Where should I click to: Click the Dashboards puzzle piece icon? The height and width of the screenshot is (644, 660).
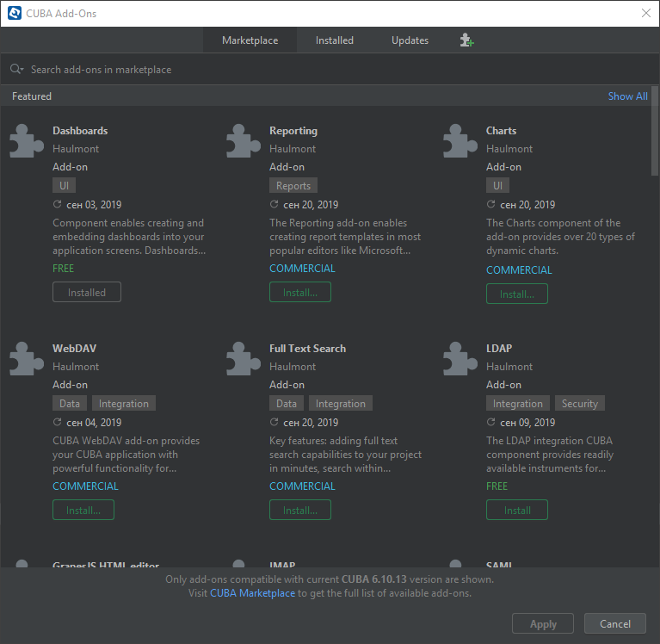pos(27,141)
